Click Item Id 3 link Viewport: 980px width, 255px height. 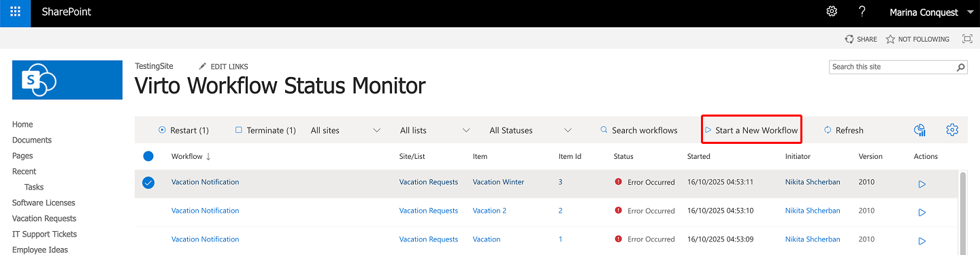[x=560, y=182]
